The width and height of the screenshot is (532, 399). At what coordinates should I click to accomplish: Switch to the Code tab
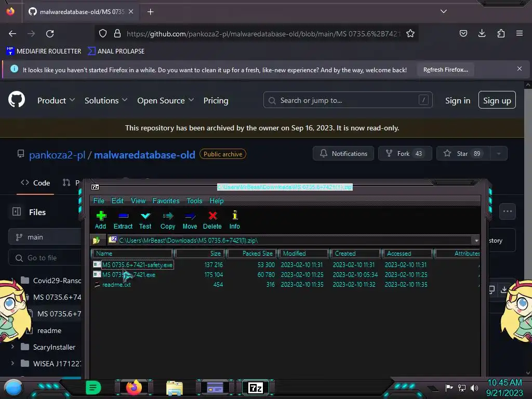[35, 183]
